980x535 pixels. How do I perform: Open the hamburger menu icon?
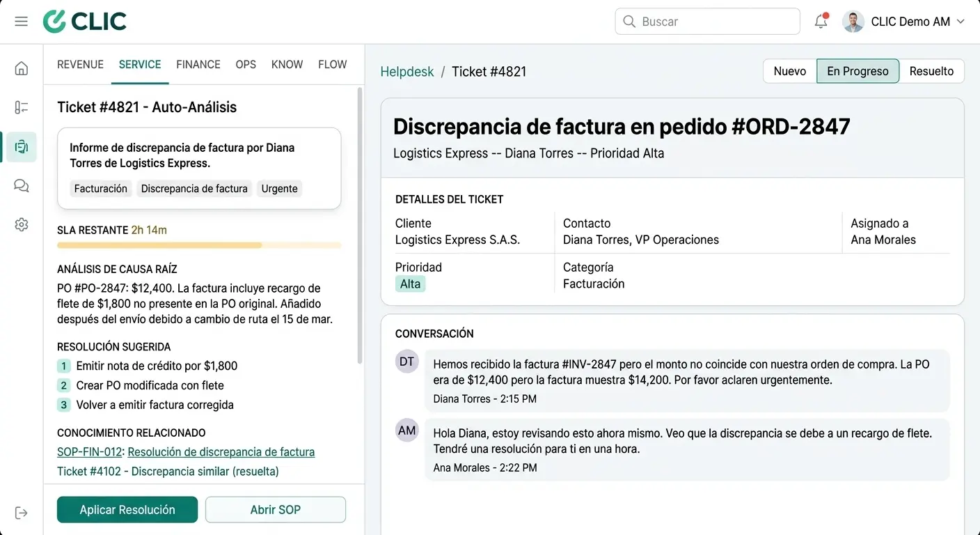coord(22,22)
